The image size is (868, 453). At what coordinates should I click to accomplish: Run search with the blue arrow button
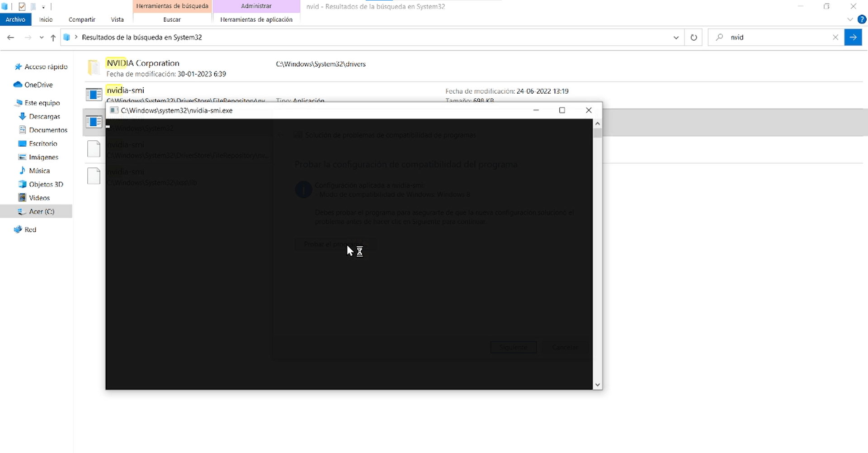(x=853, y=38)
